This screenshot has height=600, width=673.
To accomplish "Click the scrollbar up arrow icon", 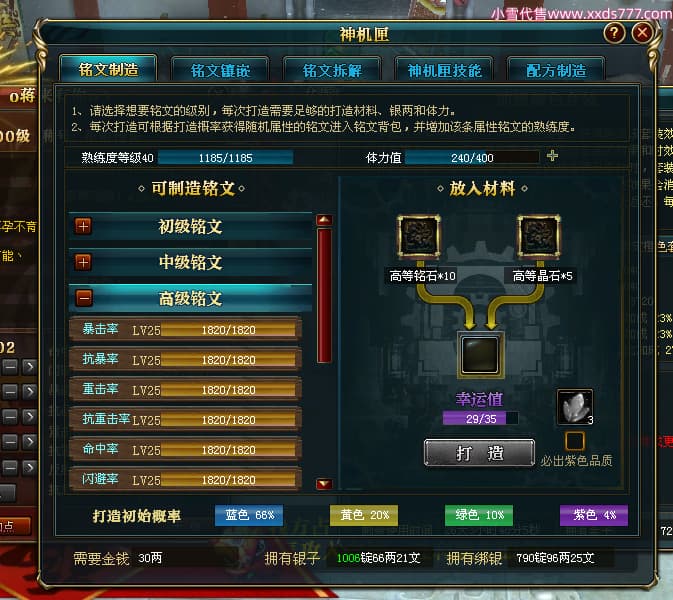I will click(324, 220).
